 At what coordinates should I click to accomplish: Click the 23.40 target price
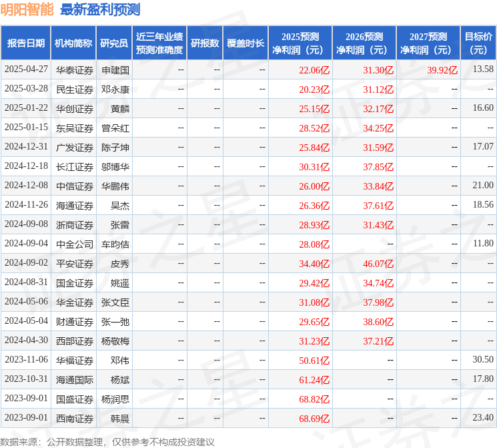click(483, 417)
